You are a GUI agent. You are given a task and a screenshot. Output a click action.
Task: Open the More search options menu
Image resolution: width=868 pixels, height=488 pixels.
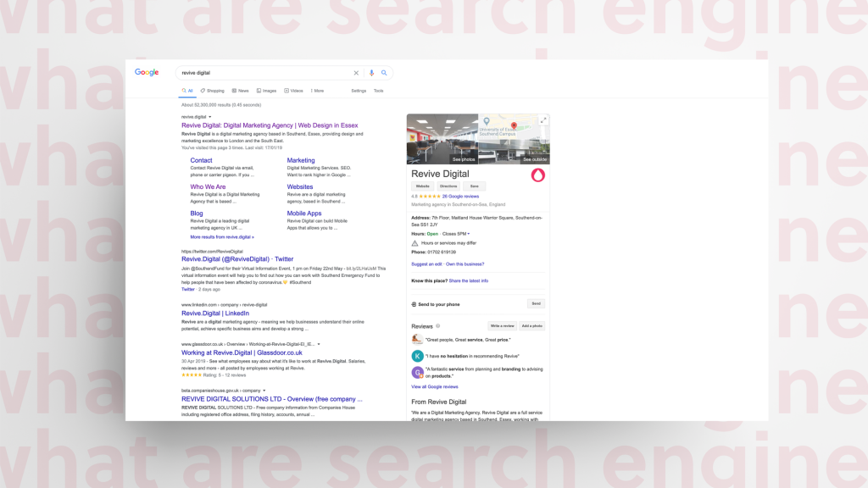(x=317, y=91)
